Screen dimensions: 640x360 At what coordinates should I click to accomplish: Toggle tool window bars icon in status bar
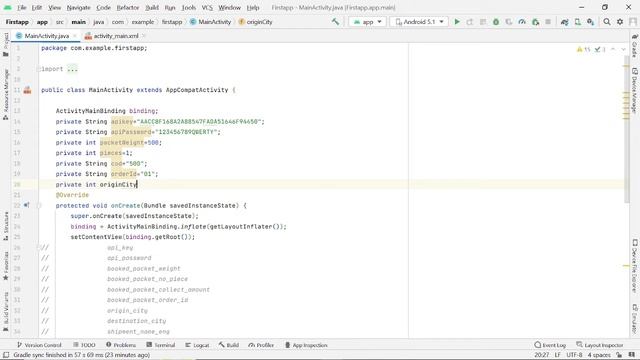[6, 355]
